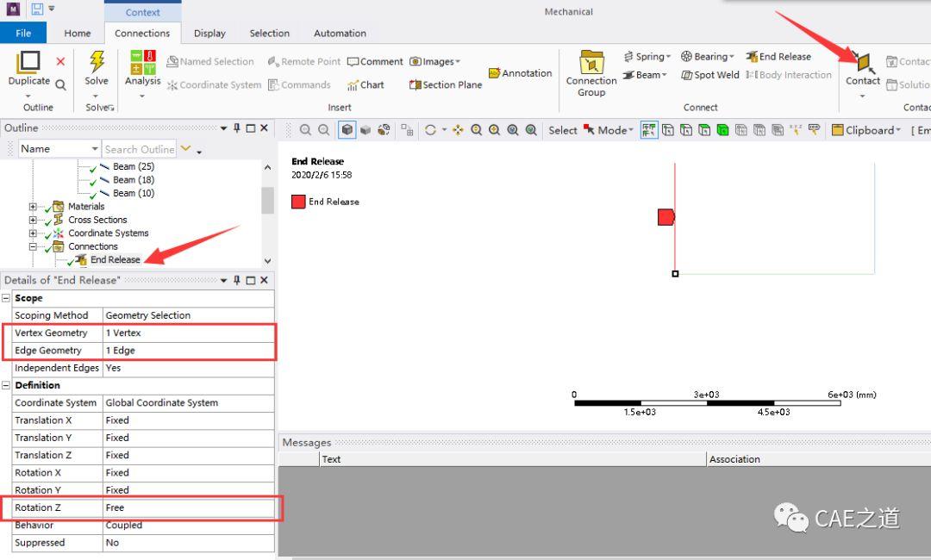Image resolution: width=931 pixels, height=560 pixels.
Task: Collapse the Scope section
Action: (x=6, y=298)
